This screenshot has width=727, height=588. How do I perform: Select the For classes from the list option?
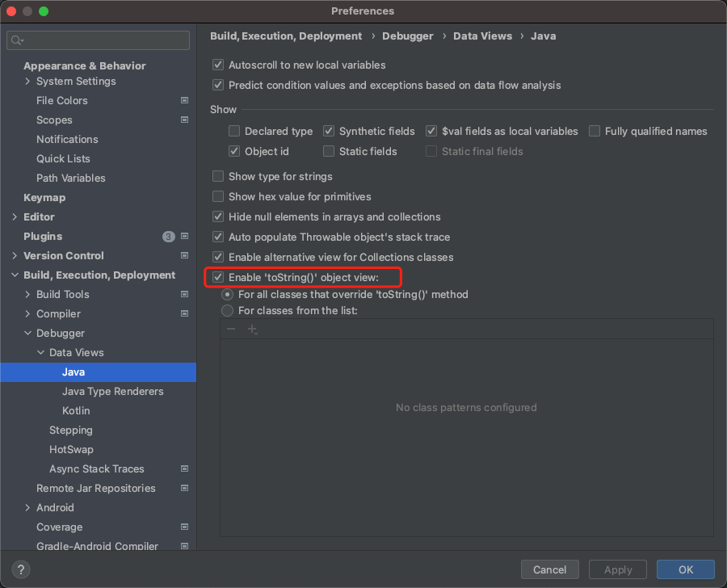tap(228, 311)
